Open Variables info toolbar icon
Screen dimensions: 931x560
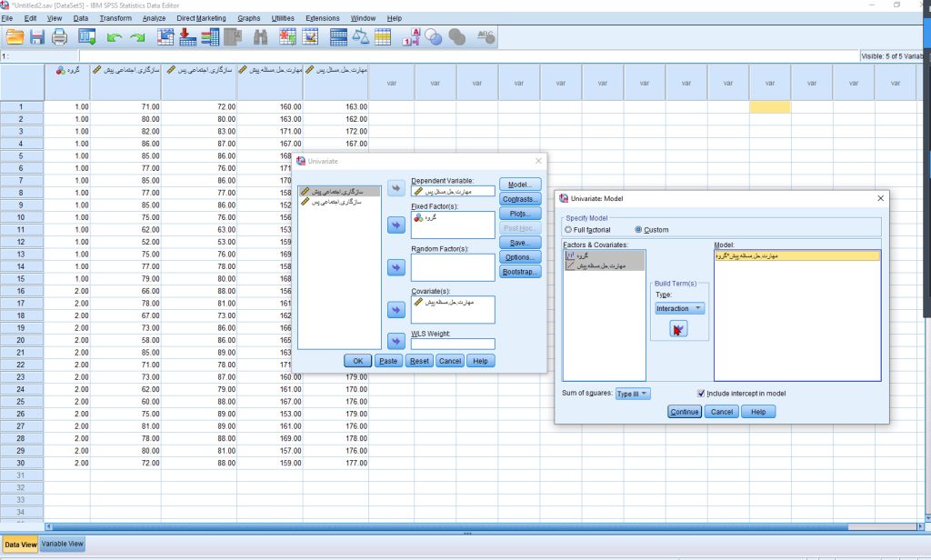click(210, 37)
